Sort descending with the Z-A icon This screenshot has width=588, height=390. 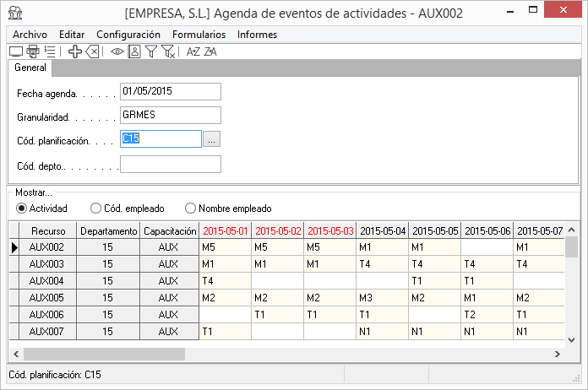pyautogui.click(x=210, y=51)
